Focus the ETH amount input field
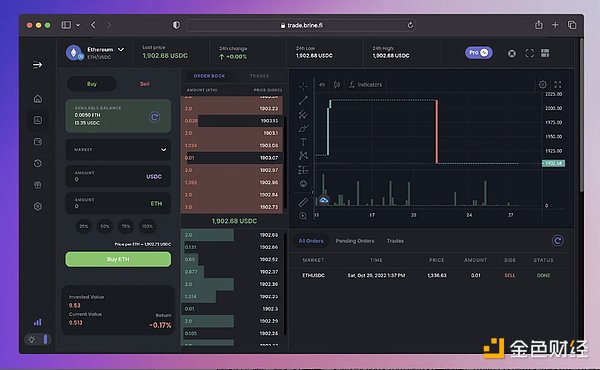The width and height of the screenshot is (600, 370). [118, 203]
